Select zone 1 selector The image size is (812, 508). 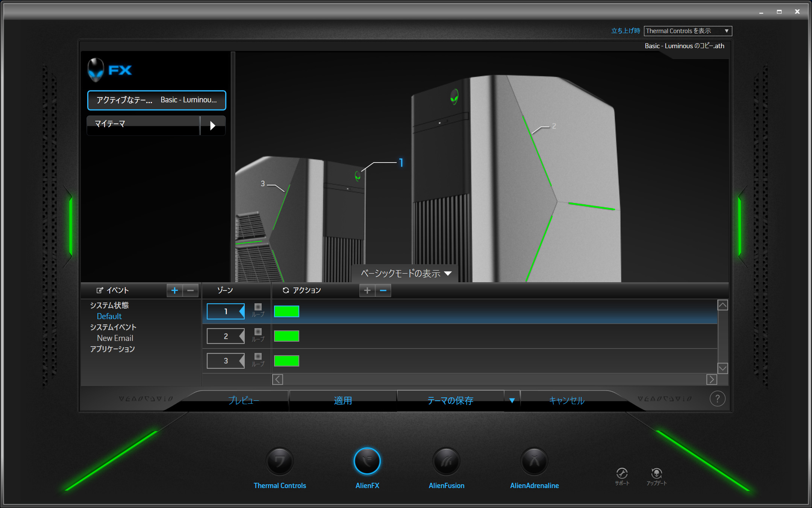pos(226,312)
